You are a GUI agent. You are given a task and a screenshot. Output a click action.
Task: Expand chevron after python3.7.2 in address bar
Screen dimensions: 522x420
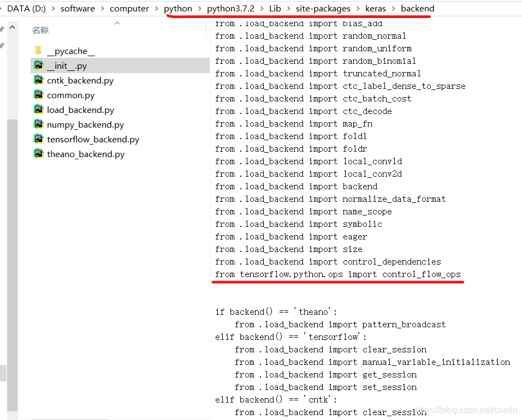tap(262, 9)
